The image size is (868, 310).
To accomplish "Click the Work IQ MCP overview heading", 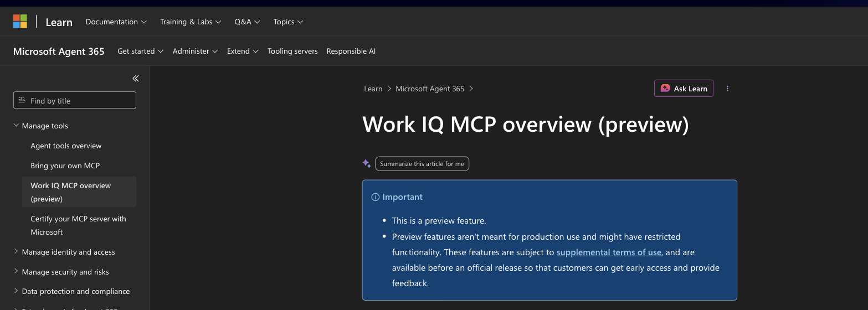I will [x=526, y=125].
